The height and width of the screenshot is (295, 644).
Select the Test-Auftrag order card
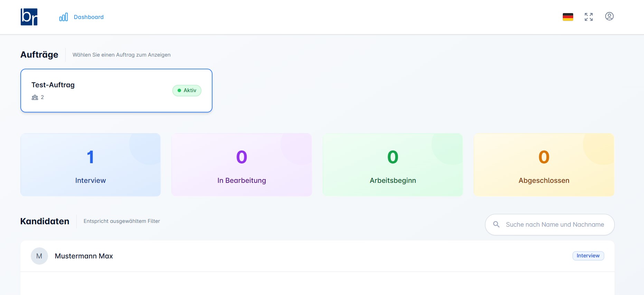pos(116,90)
